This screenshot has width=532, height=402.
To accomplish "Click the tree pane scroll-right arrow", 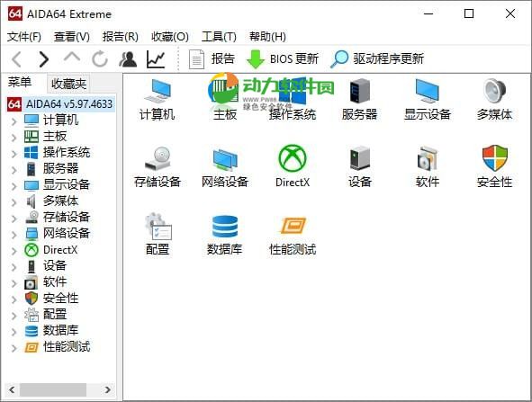I will (107, 389).
